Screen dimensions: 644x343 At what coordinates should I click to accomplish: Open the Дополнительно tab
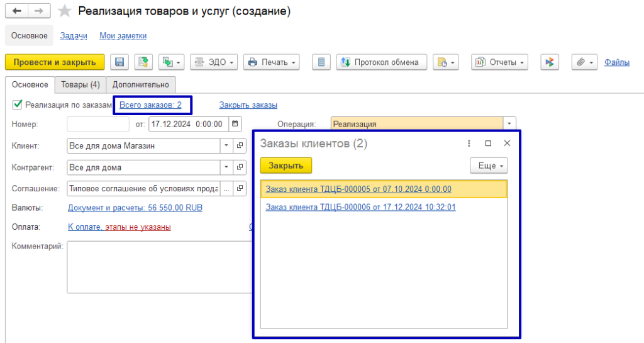pyautogui.click(x=140, y=85)
